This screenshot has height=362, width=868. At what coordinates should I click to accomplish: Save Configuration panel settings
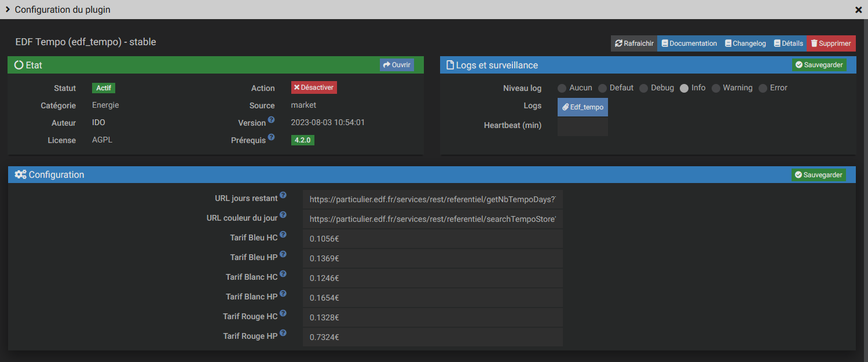point(819,174)
